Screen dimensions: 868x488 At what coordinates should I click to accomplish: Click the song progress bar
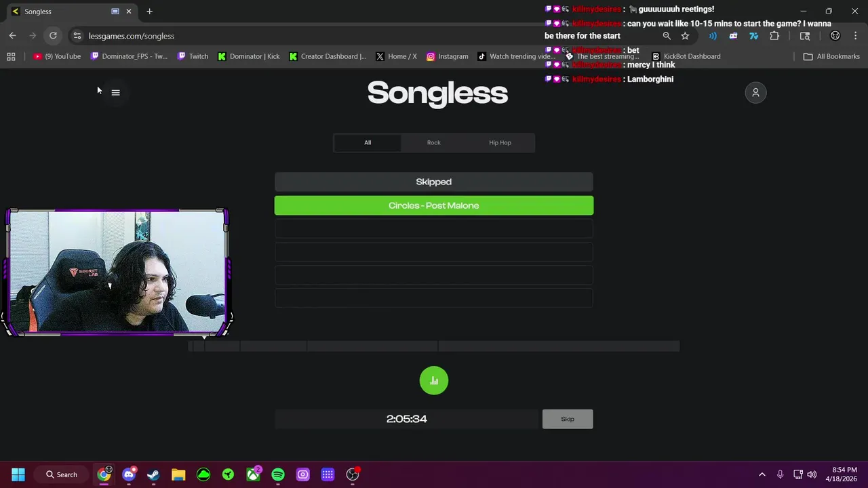(434, 346)
